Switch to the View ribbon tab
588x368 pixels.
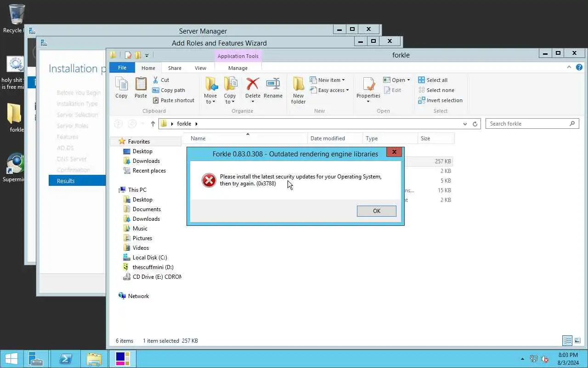(x=200, y=68)
